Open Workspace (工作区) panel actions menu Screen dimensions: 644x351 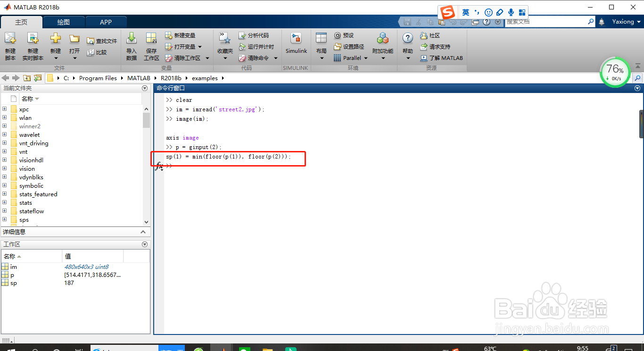tap(145, 244)
